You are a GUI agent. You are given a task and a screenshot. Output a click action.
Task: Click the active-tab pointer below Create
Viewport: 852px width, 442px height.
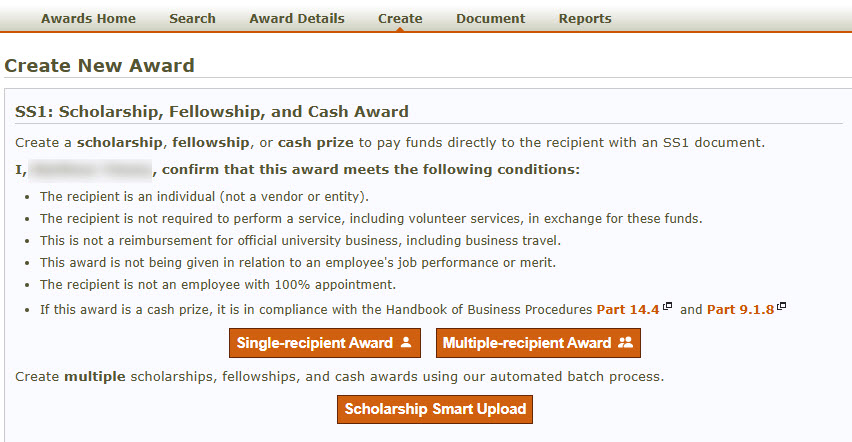click(x=400, y=30)
